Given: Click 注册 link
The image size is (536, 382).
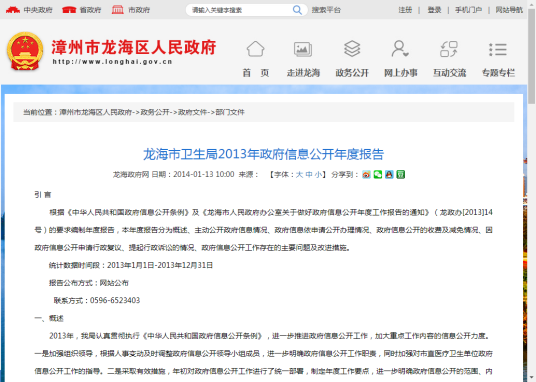Looking at the screenshot, I should coord(405,10).
